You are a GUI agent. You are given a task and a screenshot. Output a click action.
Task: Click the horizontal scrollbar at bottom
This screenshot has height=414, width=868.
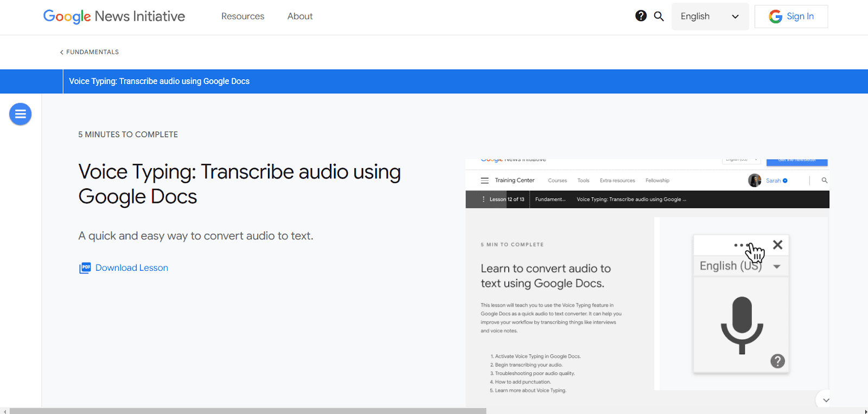click(248, 411)
